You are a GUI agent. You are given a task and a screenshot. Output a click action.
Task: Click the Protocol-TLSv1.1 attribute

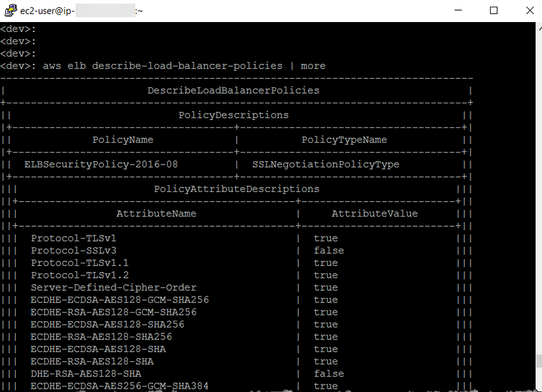click(80, 263)
